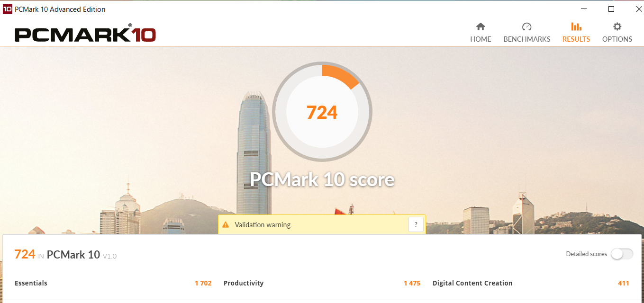The height and width of the screenshot is (303, 644).
Task: Open the Options gear icon
Action: 617,27
